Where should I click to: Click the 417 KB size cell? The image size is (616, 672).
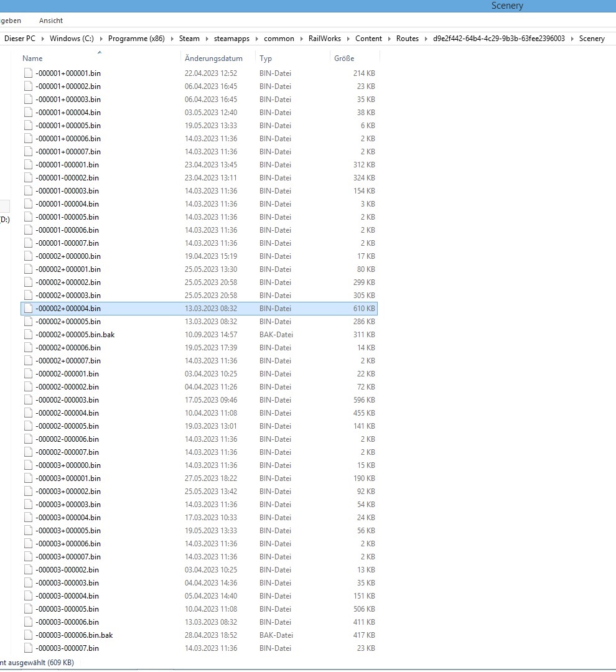(x=365, y=635)
